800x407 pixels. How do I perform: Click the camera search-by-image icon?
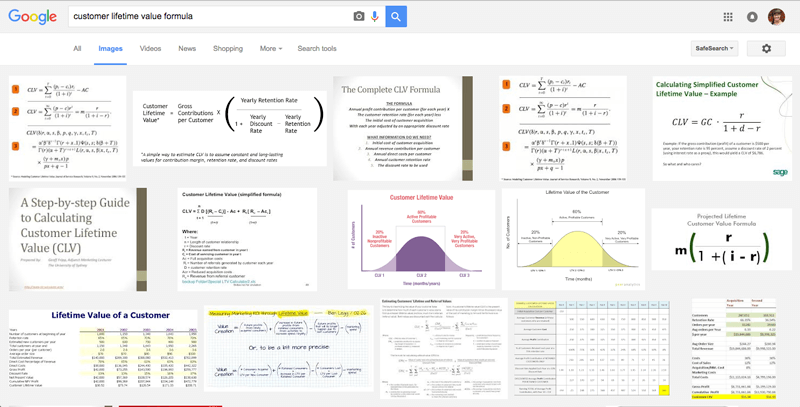[359, 17]
